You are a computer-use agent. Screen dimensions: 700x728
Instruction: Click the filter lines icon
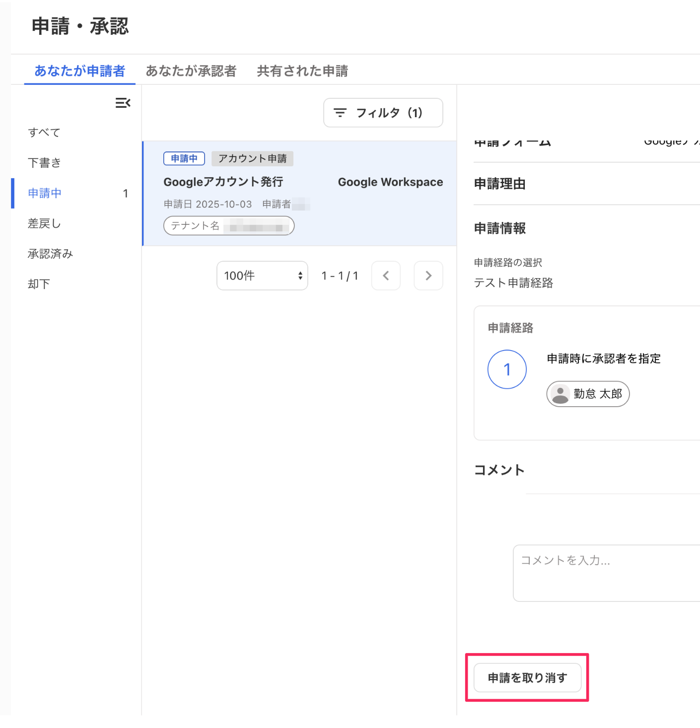pos(340,113)
